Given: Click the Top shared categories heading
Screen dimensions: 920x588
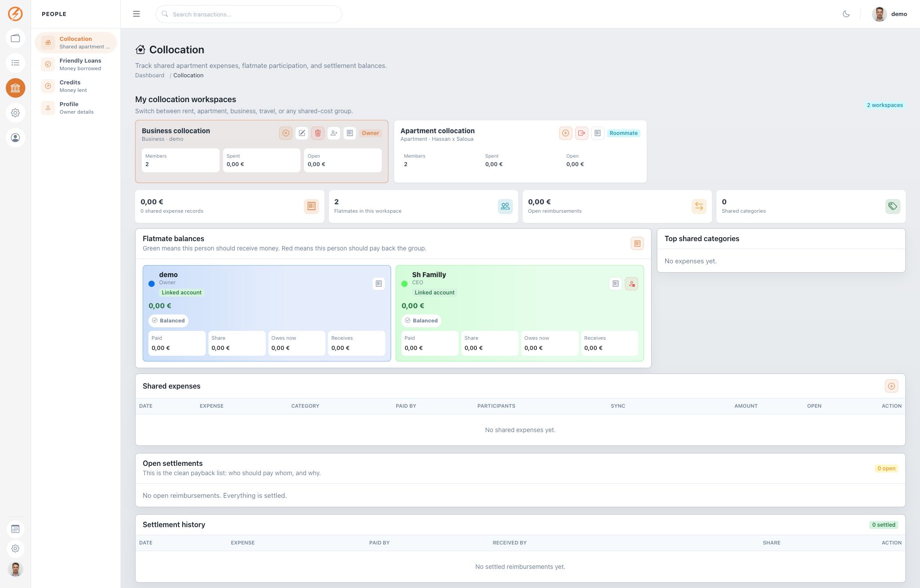Looking at the screenshot, I should [702, 238].
